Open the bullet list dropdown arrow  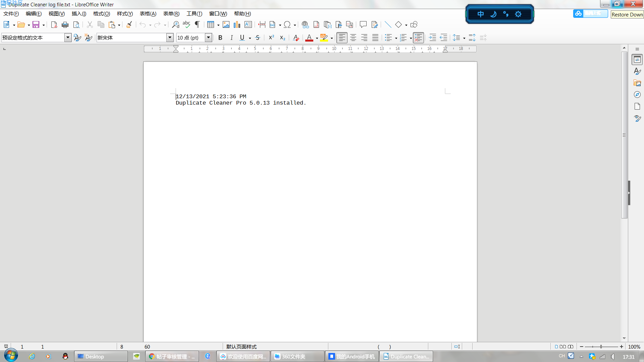pyautogui.click(x=396, y=38)
